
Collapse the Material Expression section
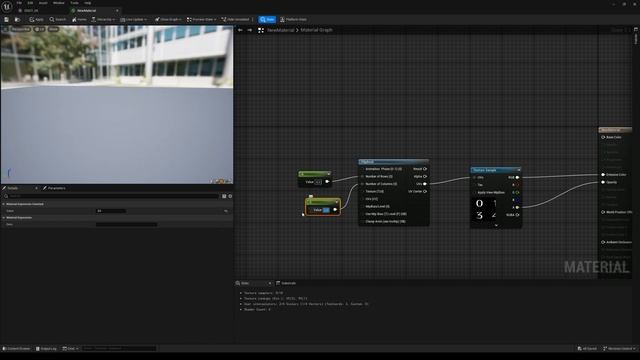coord(4,218)
